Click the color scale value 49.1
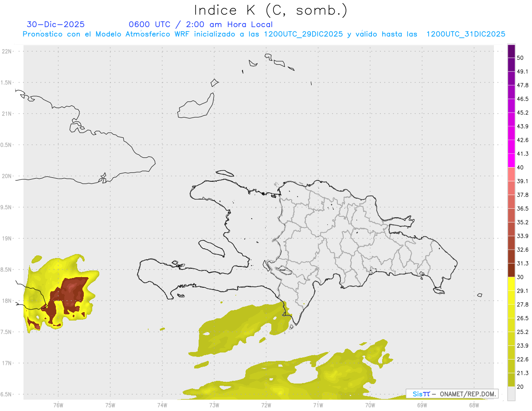This screenshot has height=411, width=532. pos(523,71)
